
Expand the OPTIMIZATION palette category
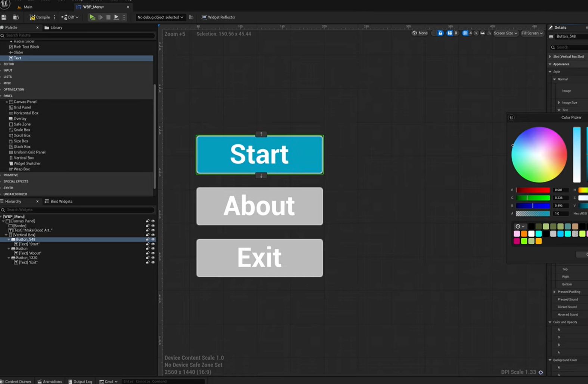(x=13, y=90)
